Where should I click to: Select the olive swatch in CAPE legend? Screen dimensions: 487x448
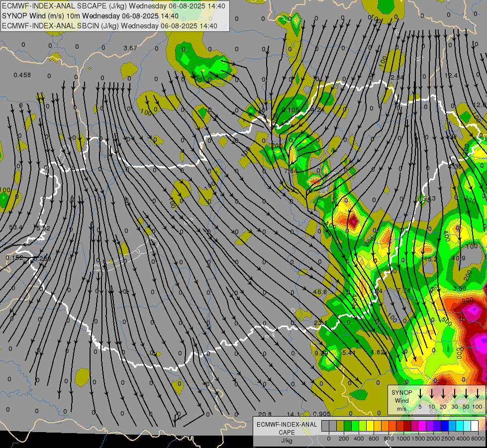tap(340, 426)
